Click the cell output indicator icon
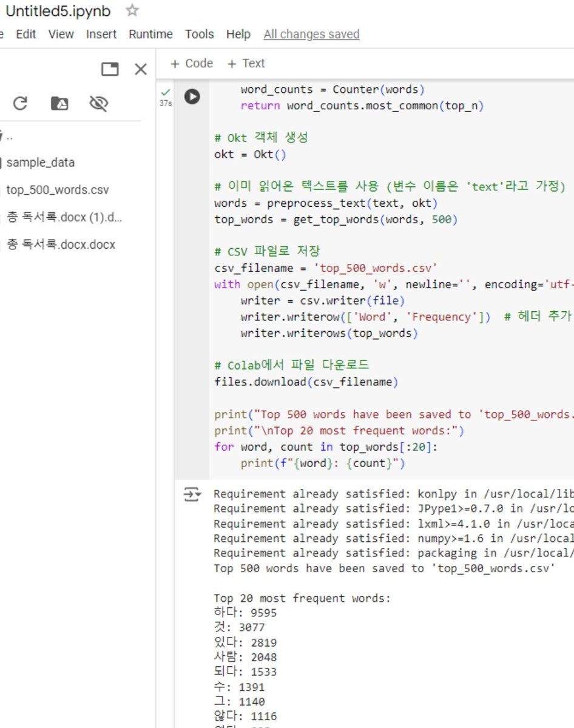This screenshot has width=574, height=728. click(192, 494)
